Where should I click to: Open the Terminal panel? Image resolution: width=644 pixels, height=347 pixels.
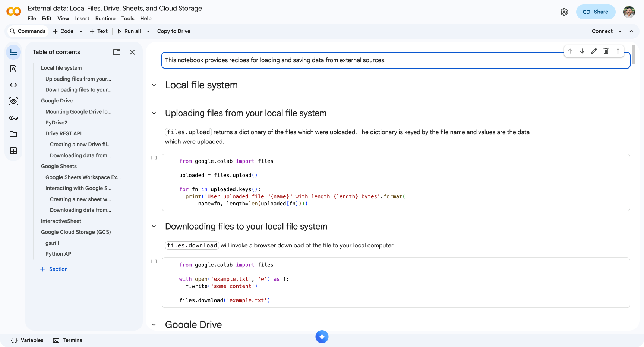(x=68, y=340)
